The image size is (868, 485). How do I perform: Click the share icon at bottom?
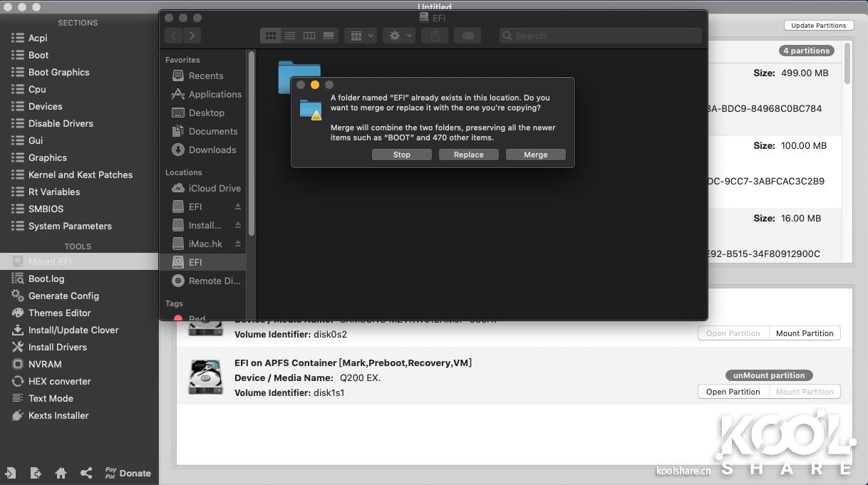tap(86, 473)
